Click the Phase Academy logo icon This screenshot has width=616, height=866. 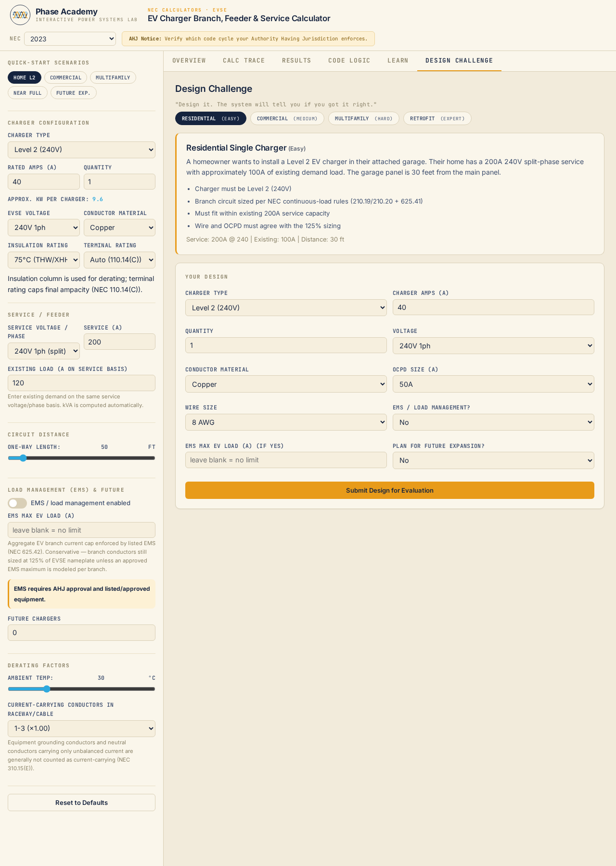click(20, 15)
